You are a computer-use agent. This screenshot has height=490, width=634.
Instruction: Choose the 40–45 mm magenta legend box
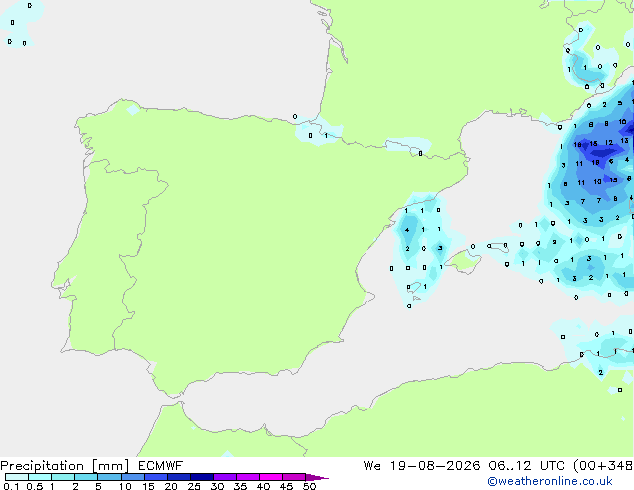[271, 477]
